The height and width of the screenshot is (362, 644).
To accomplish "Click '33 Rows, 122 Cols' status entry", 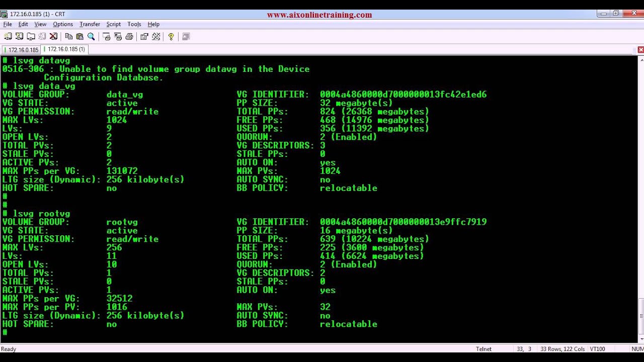I will tap(562, 349).
